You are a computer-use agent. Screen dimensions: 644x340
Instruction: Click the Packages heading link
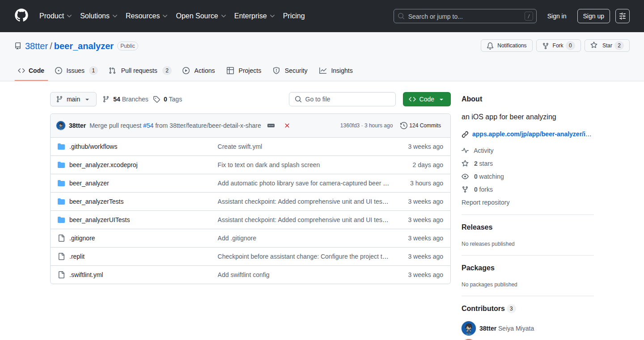478,268
